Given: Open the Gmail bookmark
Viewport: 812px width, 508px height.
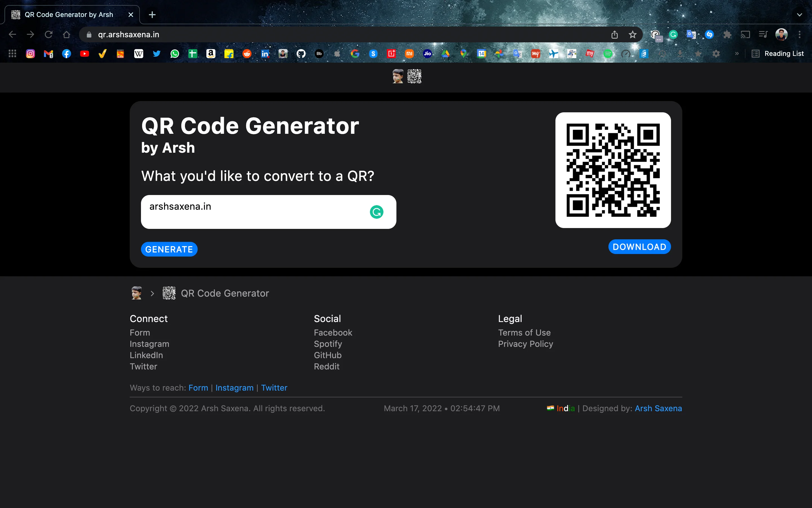Looking at the screenshot, I should pos(49,54).
